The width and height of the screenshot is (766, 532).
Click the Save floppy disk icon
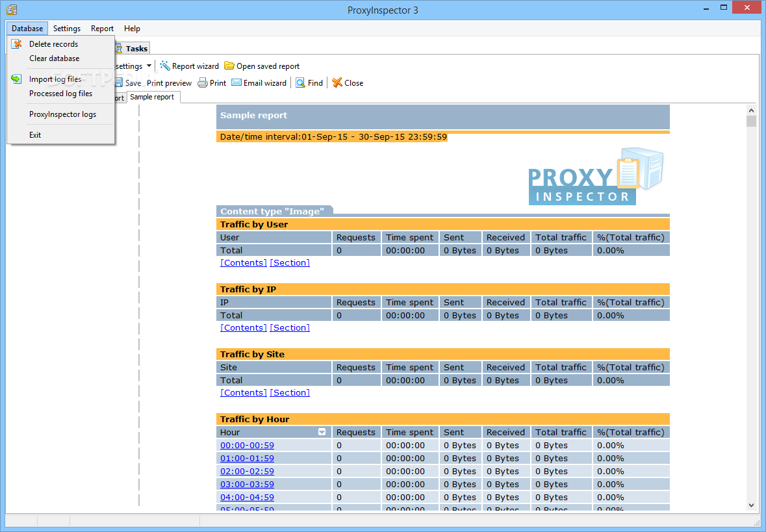coord(119,83)
